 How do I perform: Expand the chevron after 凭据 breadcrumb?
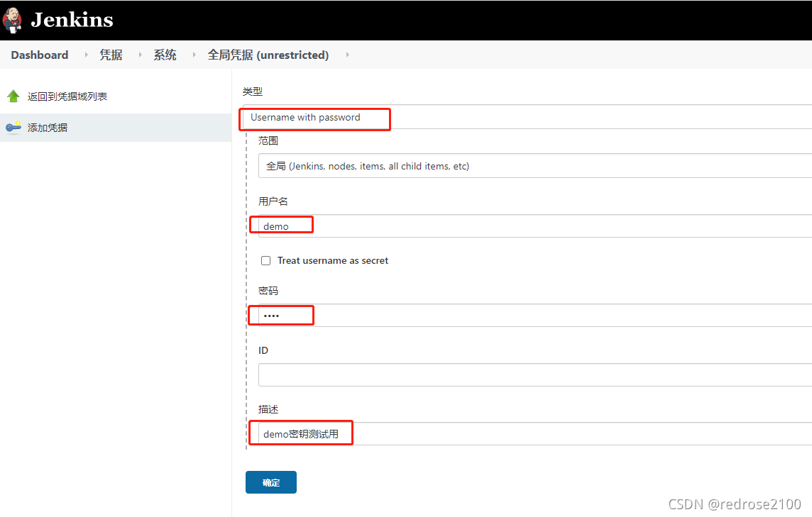pos(140,55)
